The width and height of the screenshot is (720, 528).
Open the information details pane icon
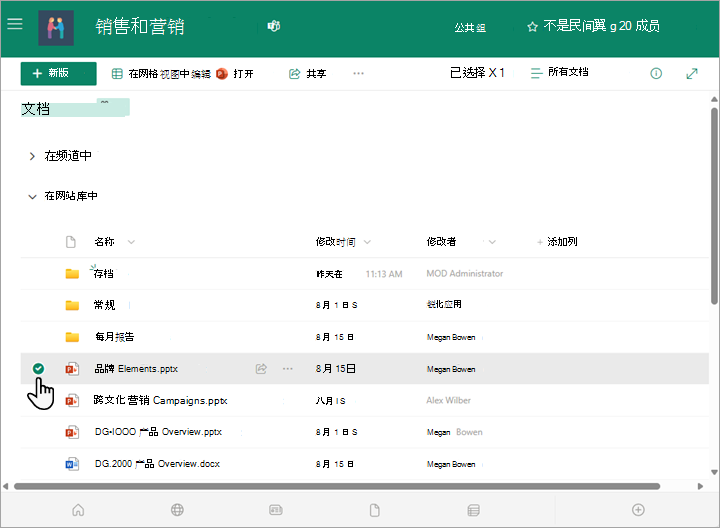tap(656, 73)
